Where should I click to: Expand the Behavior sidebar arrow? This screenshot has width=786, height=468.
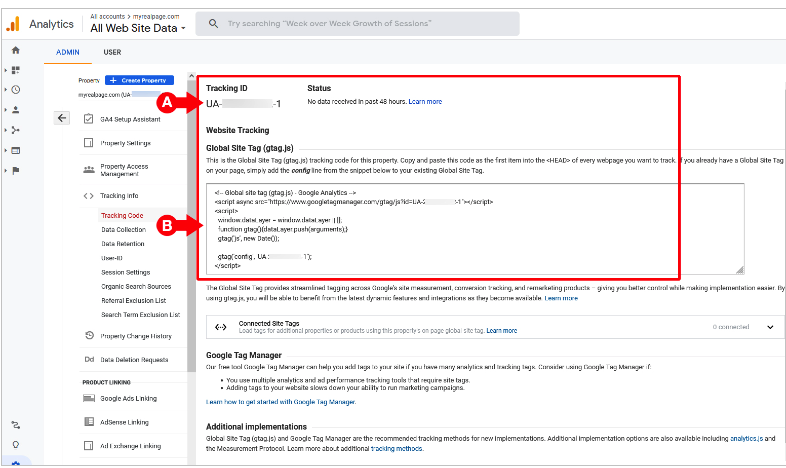tap(6, 150)
